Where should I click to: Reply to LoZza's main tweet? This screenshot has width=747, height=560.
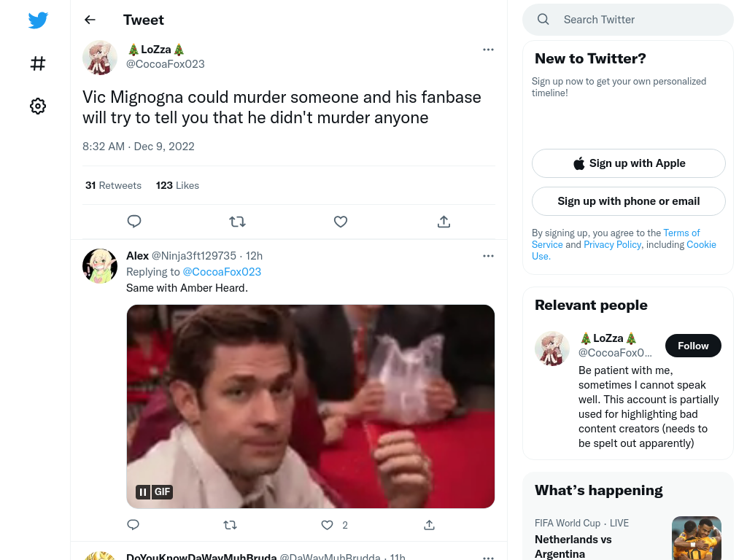134,222
